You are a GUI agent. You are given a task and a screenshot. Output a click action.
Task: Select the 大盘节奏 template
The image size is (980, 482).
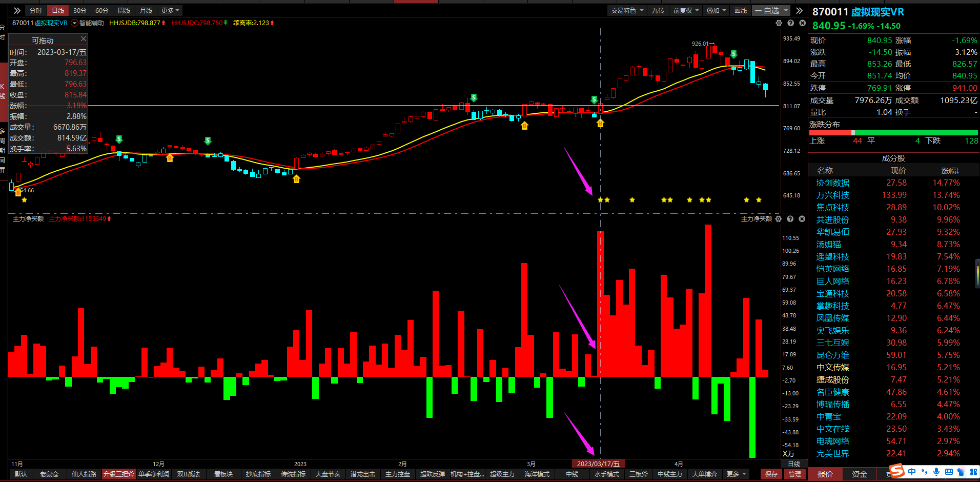click(328, 474)
